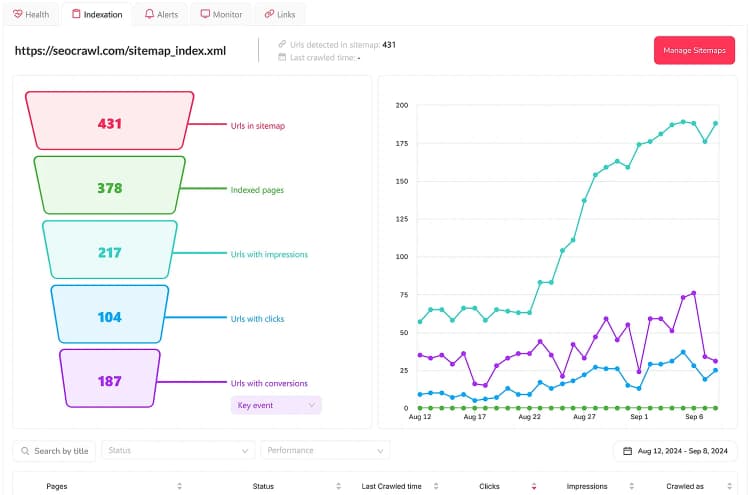Open the Aug 12 - Sep 8 date picker
This screenshot has width=750, height=495.
[x=675, y=451]
